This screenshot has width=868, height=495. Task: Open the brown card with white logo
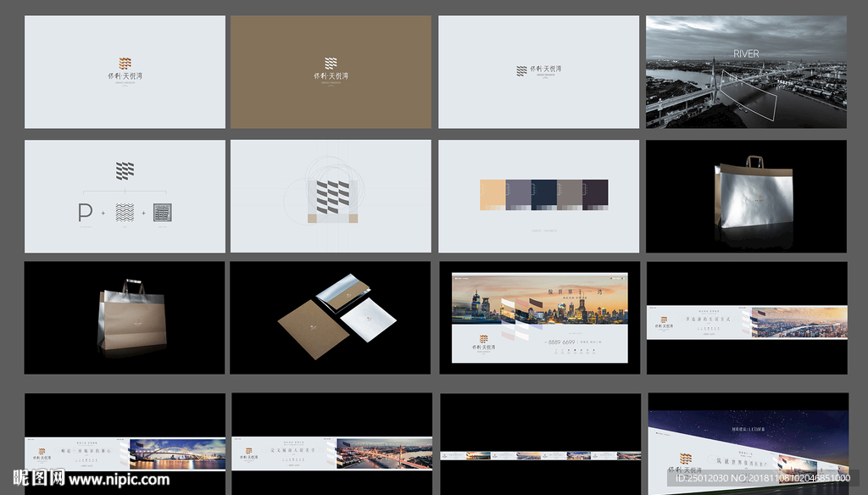point(331,72)
